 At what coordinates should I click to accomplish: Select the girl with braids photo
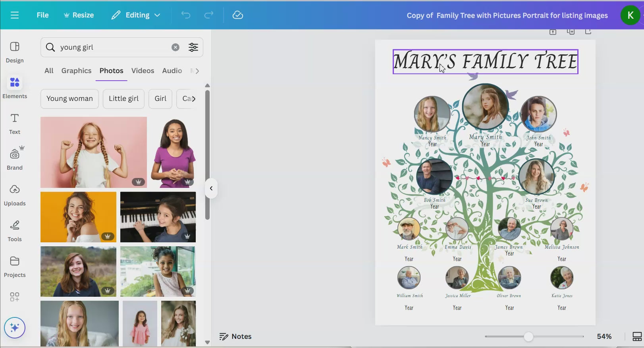point(94,152)
